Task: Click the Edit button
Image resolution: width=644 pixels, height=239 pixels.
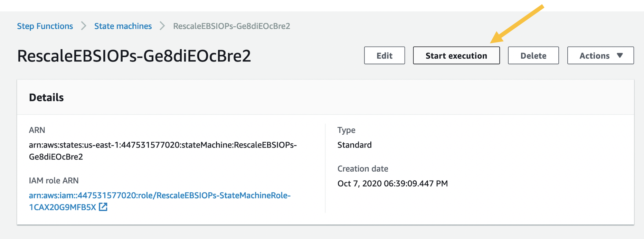Action: [385, 56]
